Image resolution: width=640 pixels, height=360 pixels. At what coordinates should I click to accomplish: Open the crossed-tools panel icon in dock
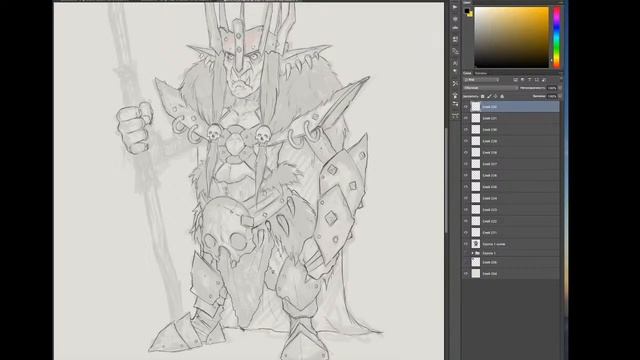pos(455,83)
